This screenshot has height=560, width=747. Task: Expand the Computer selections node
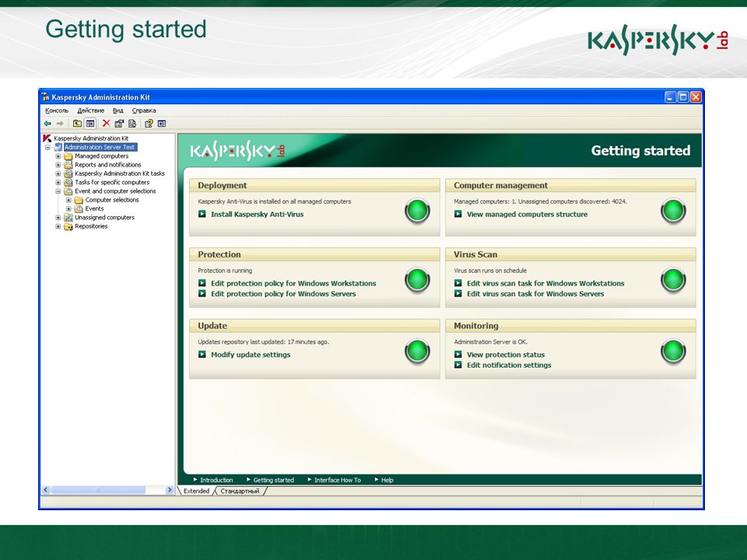(x=68, y=200)
